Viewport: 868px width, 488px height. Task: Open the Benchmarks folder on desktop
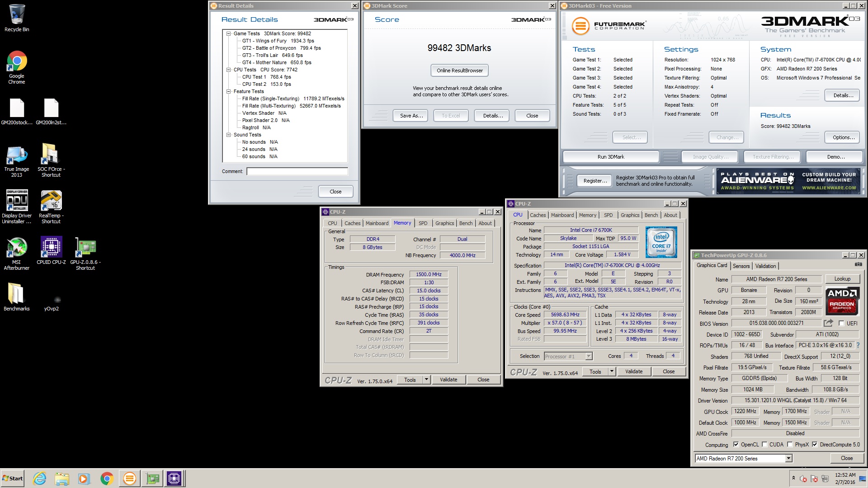(17, 297)
